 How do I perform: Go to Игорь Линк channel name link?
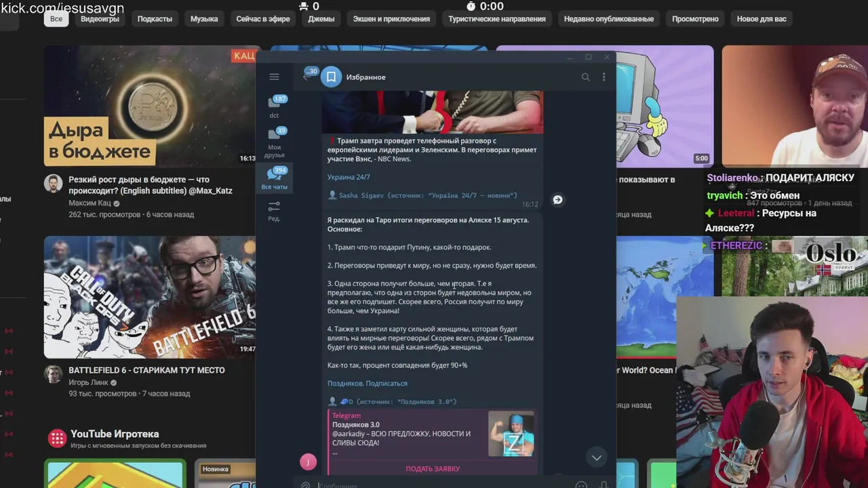tap(88, 382)
